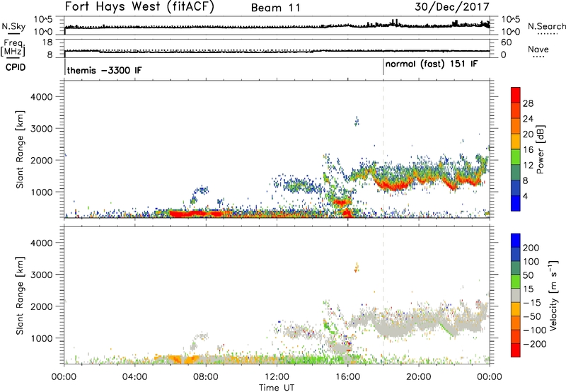Click the 'Fort Hays West (fitACF)' title
Image resolution: width=566 pixels, height=392 pixels.
(139, 7)
